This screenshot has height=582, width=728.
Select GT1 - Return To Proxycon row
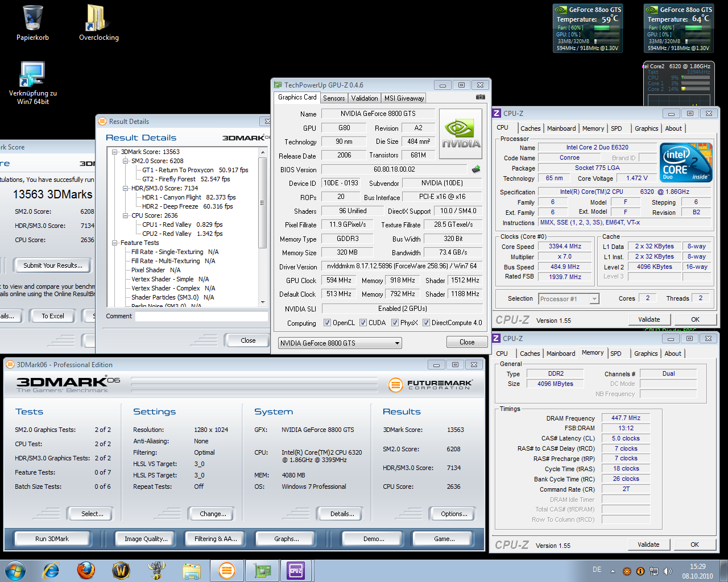pyautogui.click(x=195, y=170)
